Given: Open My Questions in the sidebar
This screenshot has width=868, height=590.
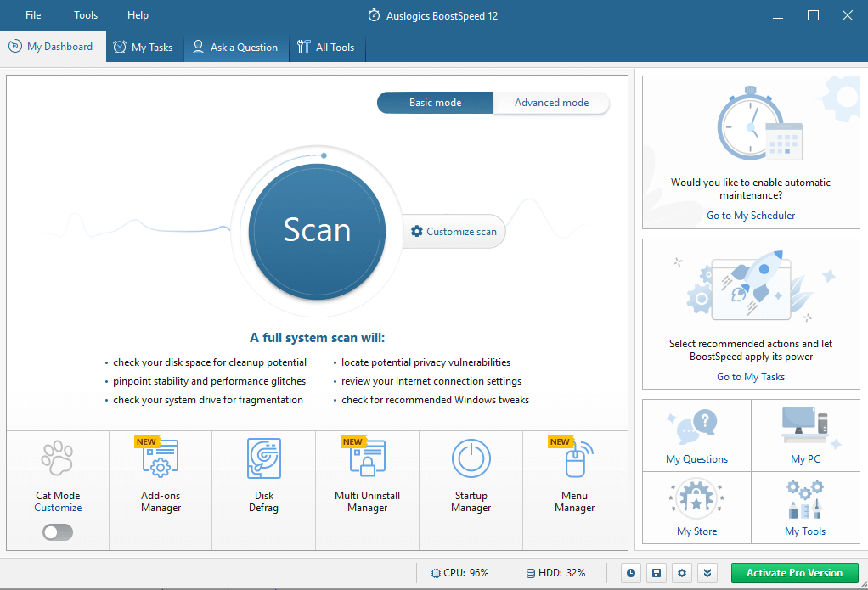Looking at the screenshot, I should click(696, 435).
